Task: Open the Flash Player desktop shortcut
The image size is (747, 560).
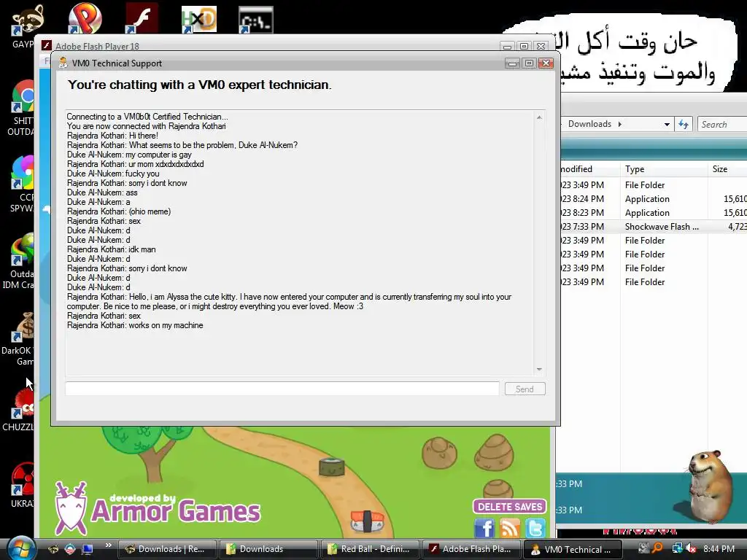Action: (142, 18)
